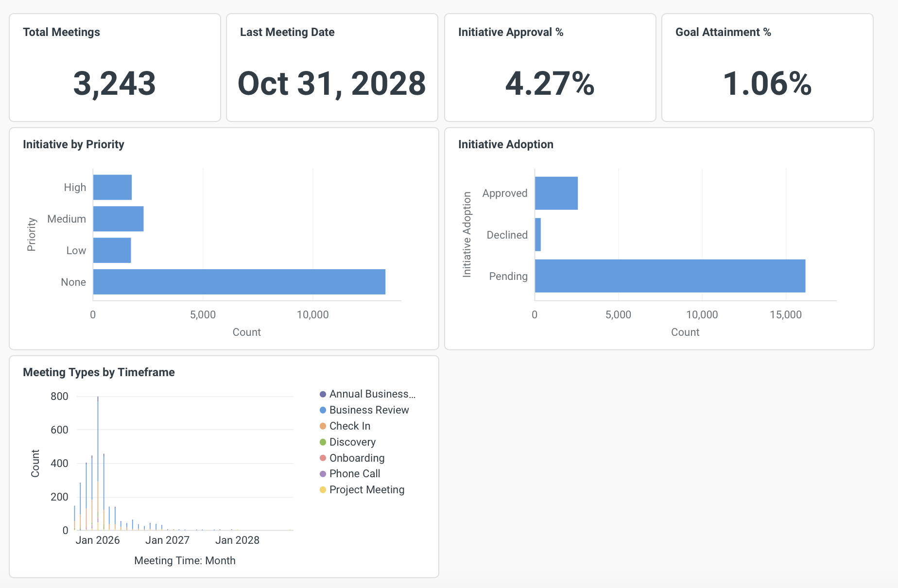Select the High priority bar
Viewport: 898px width, 588px height.
112,187
